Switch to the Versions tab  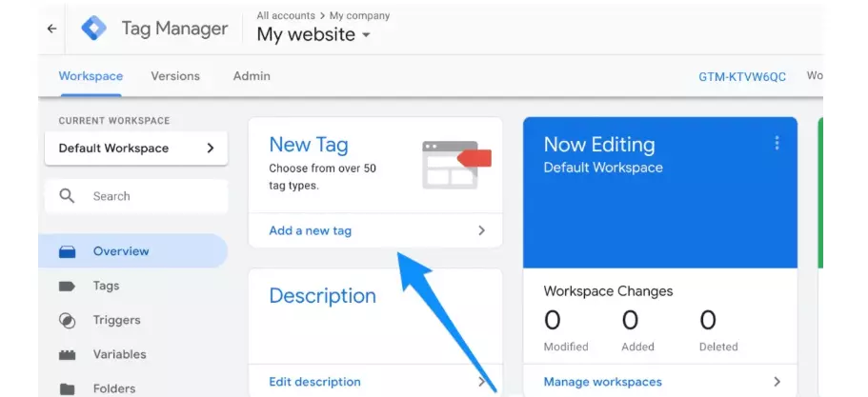[175, 76]
